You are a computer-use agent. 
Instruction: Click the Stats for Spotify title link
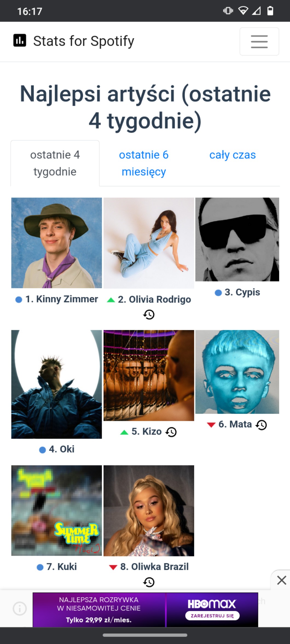[84, 41]
